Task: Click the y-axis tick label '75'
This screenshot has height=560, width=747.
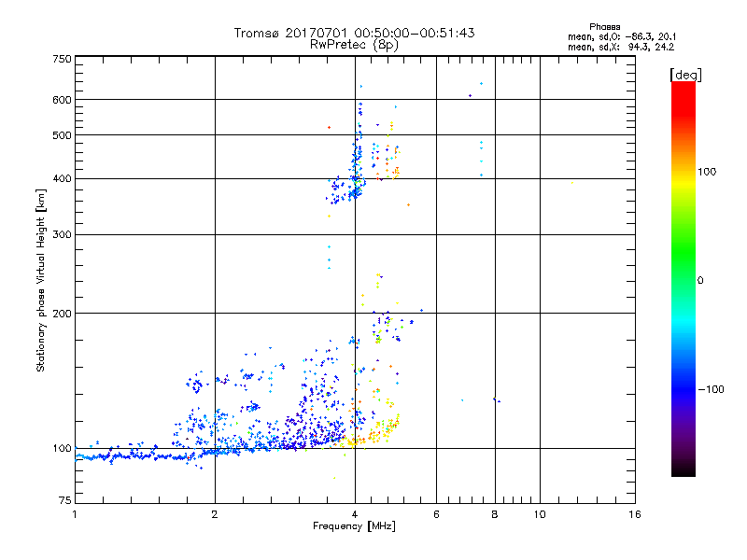Action: [65, 500]
